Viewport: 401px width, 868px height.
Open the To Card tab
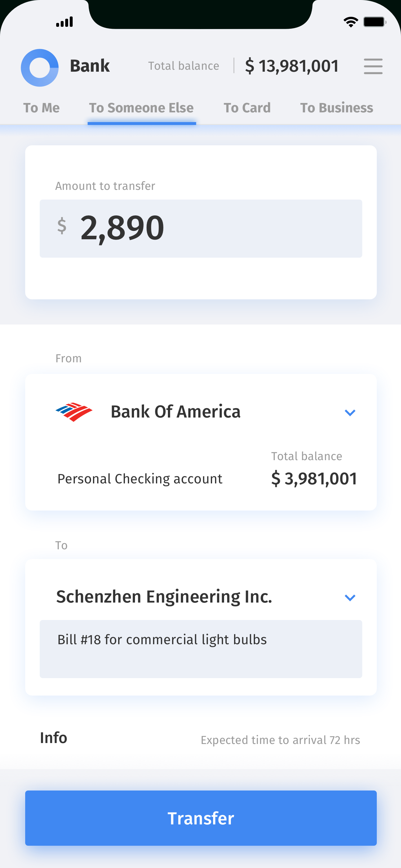(x=247, y=108)
